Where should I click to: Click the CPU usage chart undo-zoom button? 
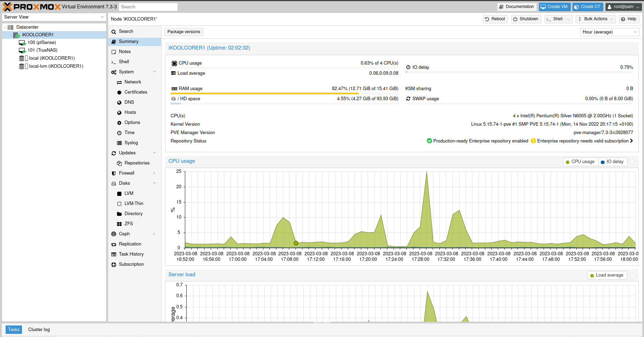pyautogui.click(x=632, y=162)
